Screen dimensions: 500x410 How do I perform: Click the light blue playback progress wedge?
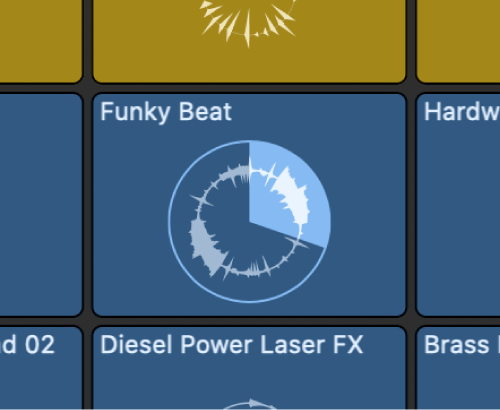[x=287, y=193]
